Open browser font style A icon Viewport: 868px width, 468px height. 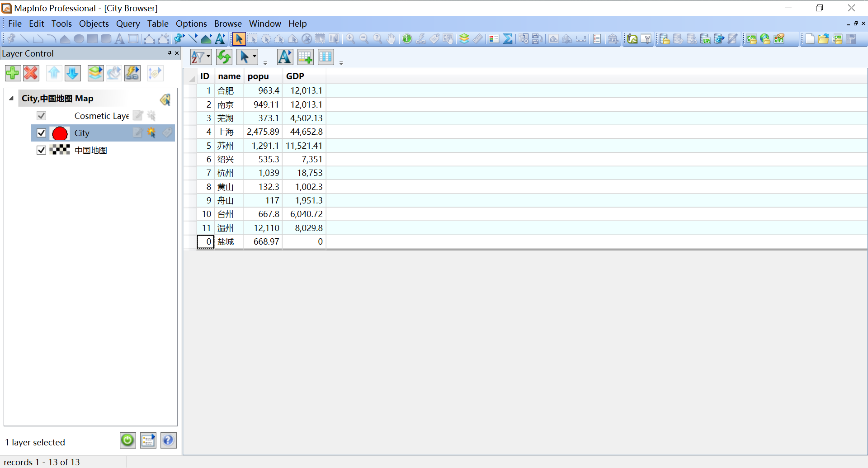[x=285, y=57]
